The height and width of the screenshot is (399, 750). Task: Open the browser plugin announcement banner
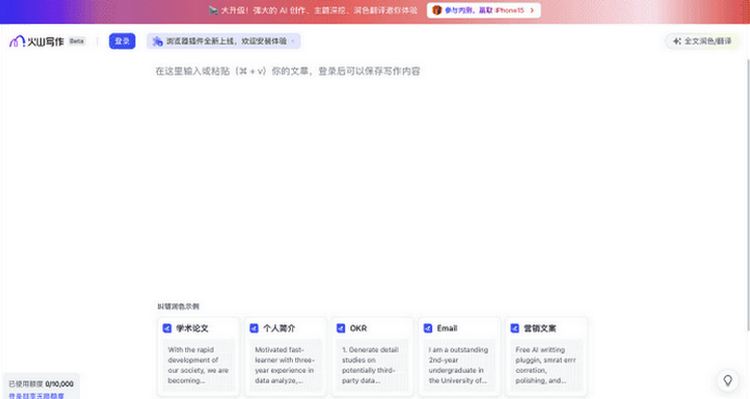point(224,41)
